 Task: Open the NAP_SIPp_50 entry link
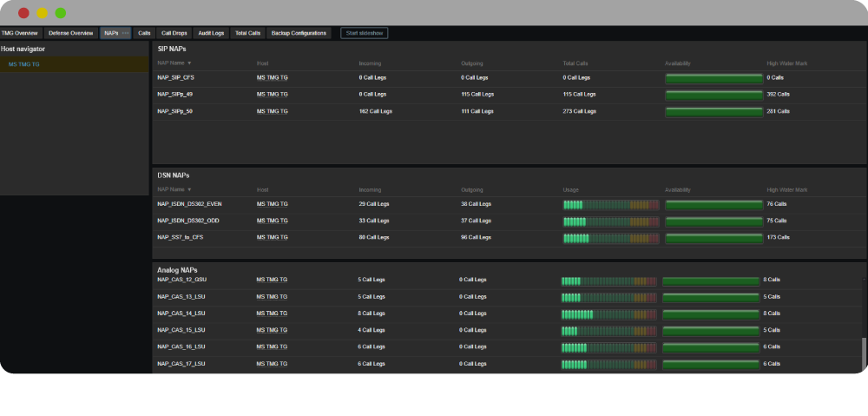pyautogui.click(x=174, y=111)
